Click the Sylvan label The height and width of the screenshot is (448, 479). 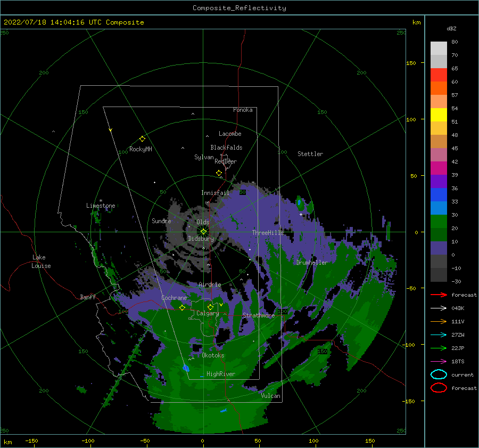[x=204, y=157]
